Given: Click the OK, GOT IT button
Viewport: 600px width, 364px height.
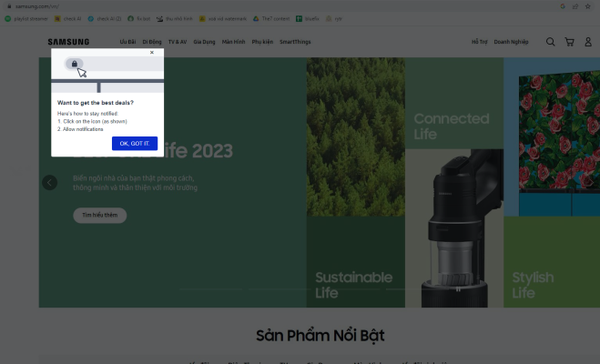Looking at the screenshot, I should [135, 144].
